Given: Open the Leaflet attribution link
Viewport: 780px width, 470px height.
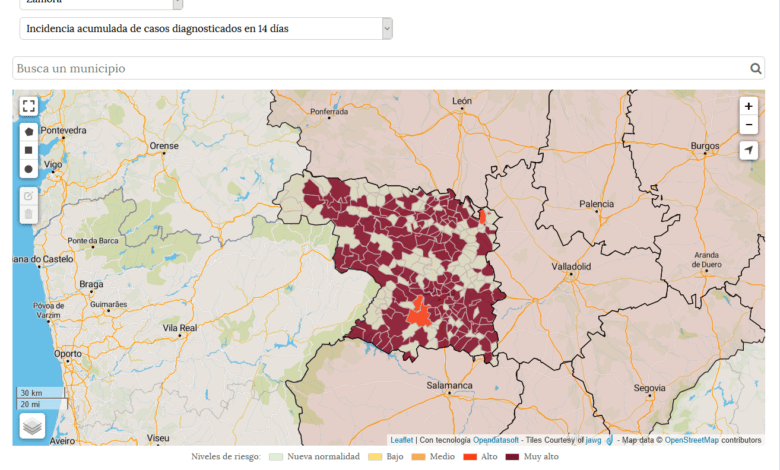Looking at the screenshot, I should tap(401, 440).
